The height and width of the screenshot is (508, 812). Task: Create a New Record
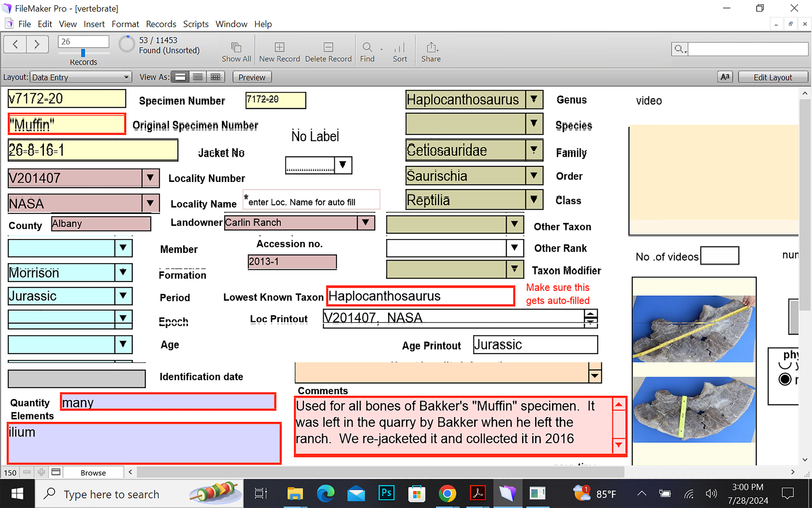[x=279, y=52]
